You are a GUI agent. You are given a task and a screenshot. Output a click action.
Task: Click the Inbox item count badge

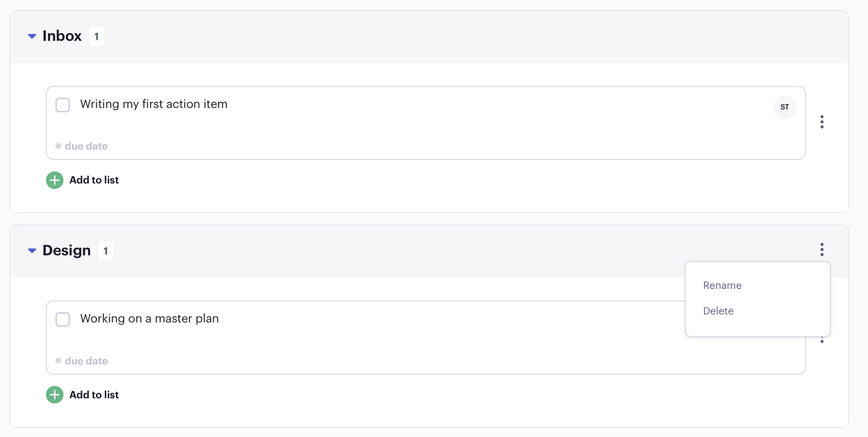click(x=97, y=36)
